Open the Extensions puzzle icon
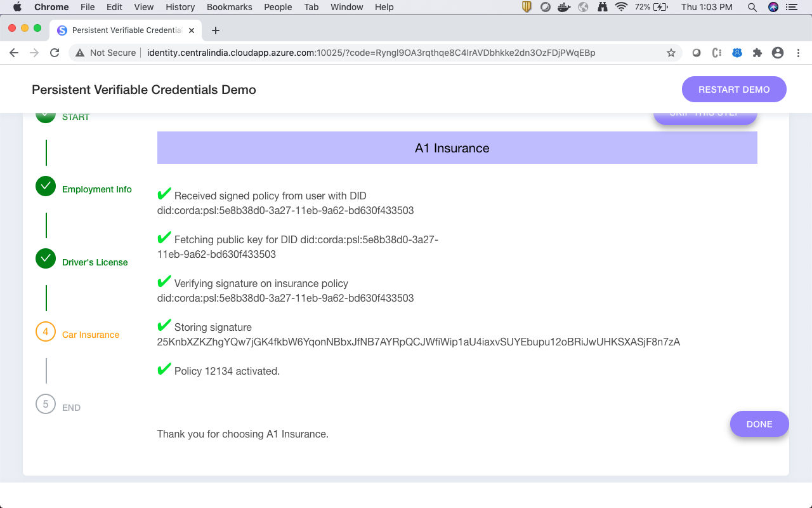This screenshot has width=812, height=508. (x=757, y=53)
